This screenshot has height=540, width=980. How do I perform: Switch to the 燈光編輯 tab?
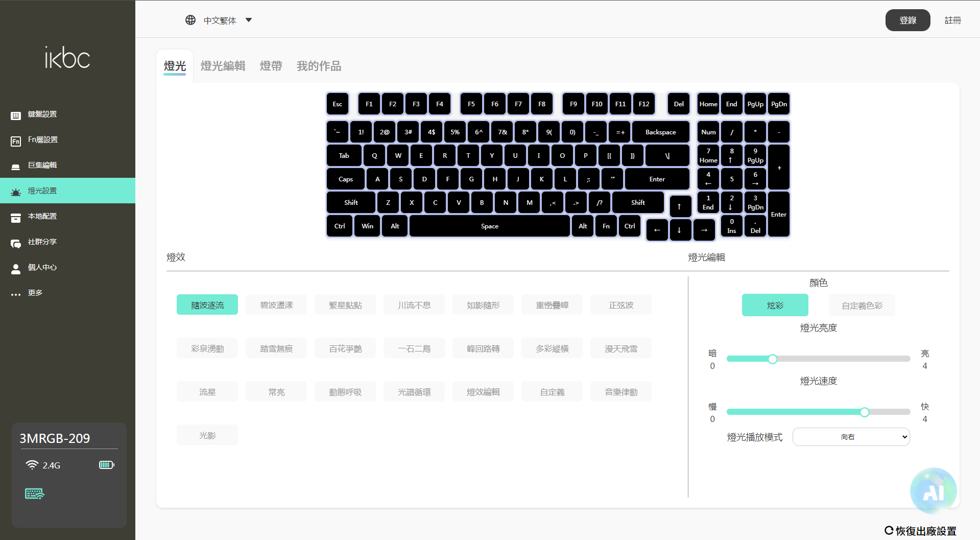pyautogui.click(x=223, y=66)
